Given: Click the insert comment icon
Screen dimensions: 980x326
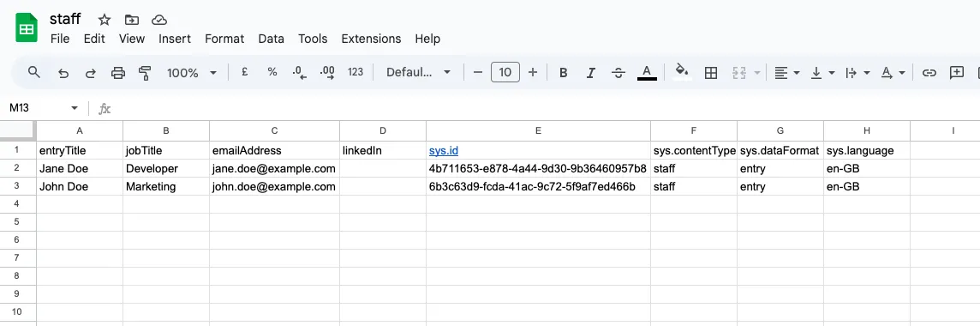Looking at the screenshot, I should coord(957,73).
